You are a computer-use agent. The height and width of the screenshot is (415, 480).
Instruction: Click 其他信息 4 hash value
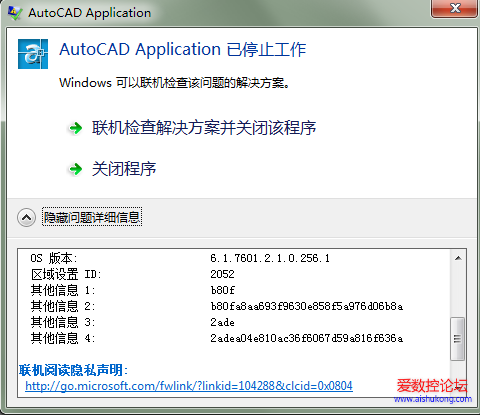tap(307, 338)
